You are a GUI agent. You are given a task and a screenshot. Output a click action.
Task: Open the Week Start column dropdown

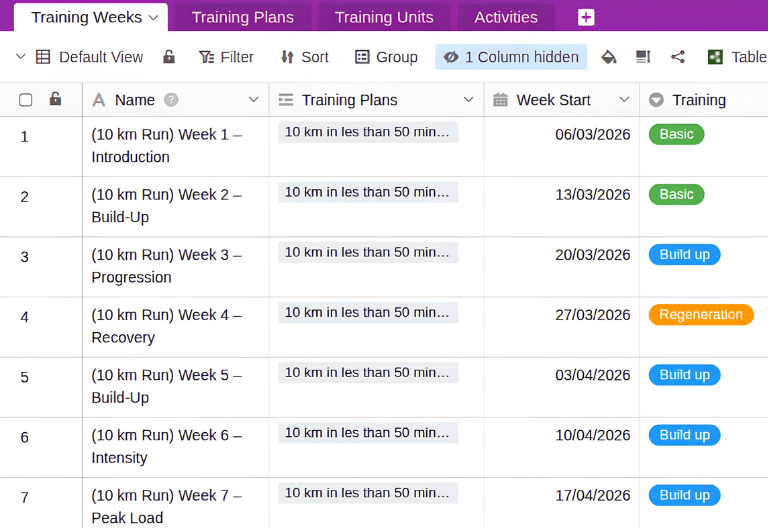pyautogui.click(x=624, y=100)
